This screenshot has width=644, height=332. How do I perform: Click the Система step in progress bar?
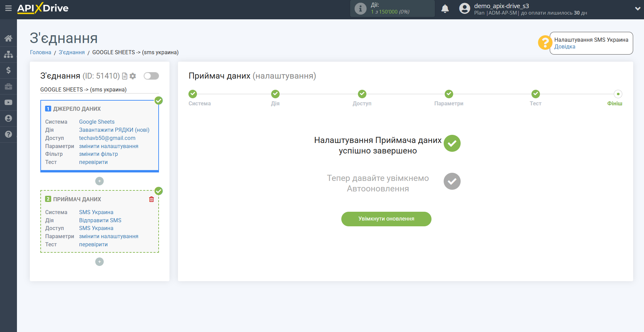coord(193,94)
